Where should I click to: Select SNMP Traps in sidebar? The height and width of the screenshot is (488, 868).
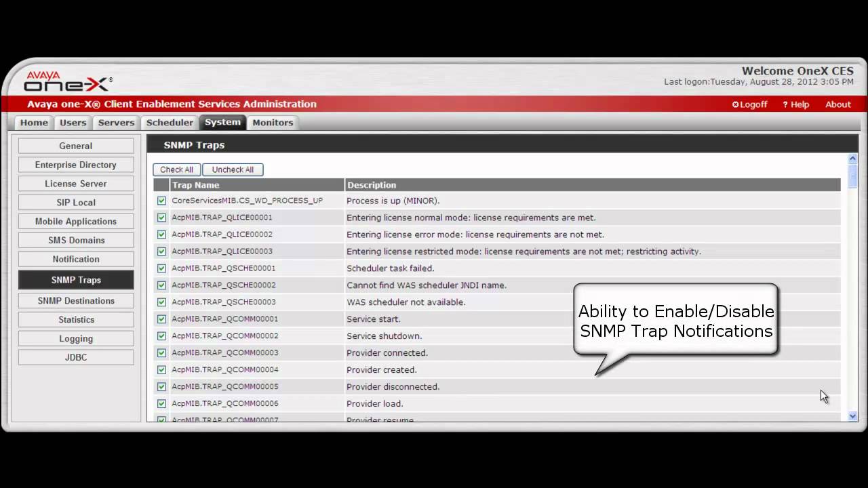pyautogui.click(x=76, y=280)
